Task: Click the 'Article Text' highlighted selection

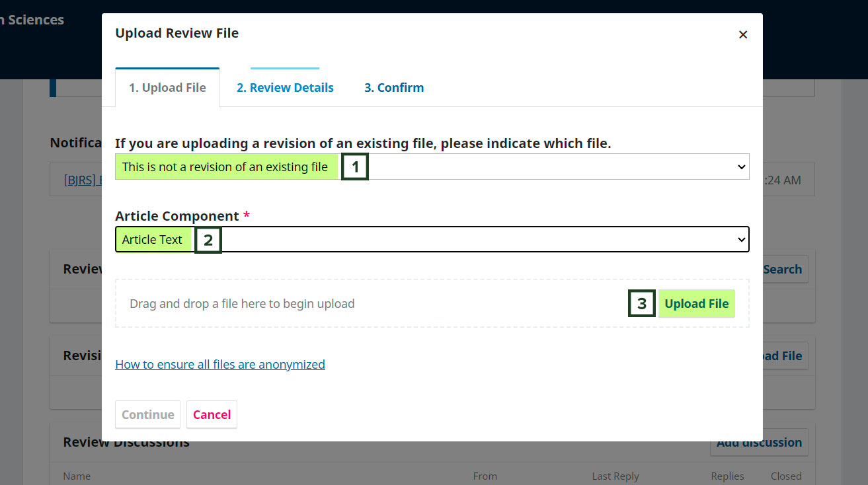Action: point(153,240)
